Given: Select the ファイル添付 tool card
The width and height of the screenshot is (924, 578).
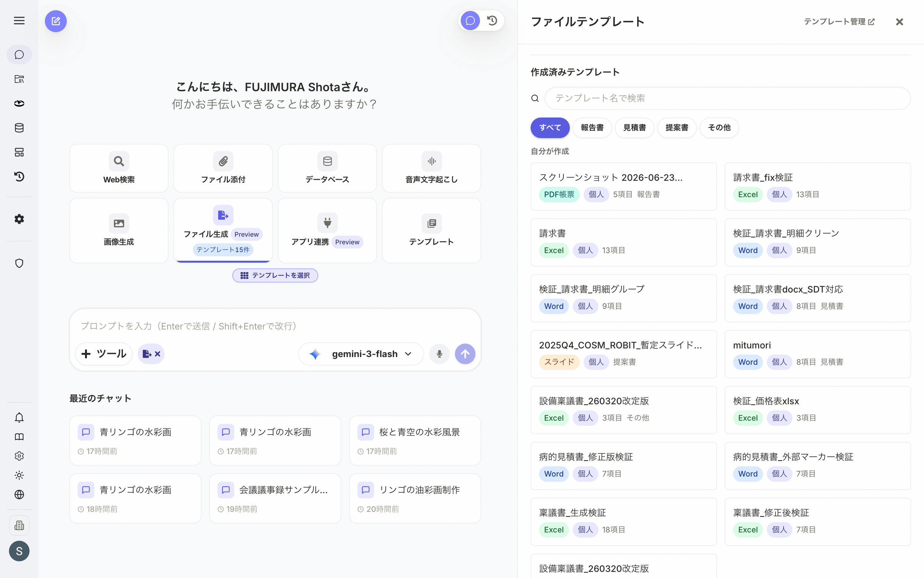Looking at the screenshot, I should click(x=223, y=168).
